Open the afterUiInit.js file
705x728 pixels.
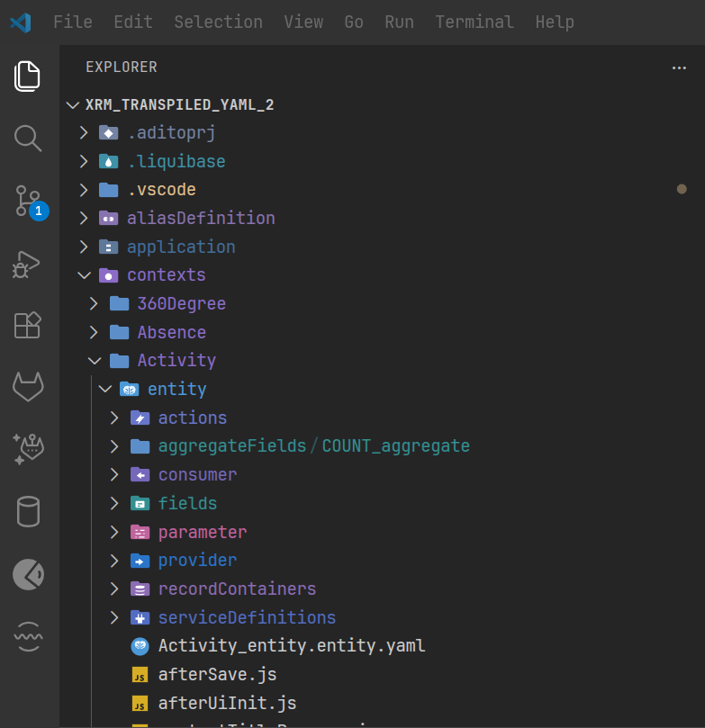(227, 703)
